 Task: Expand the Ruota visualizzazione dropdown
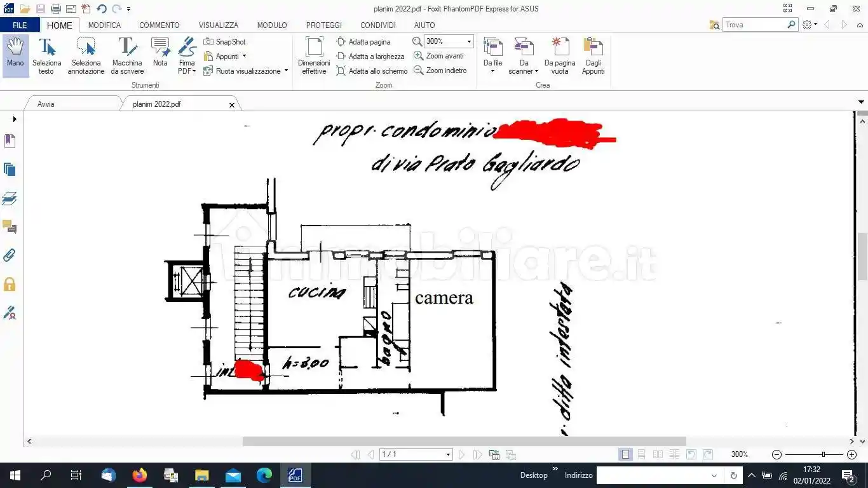tap(286, 71)
